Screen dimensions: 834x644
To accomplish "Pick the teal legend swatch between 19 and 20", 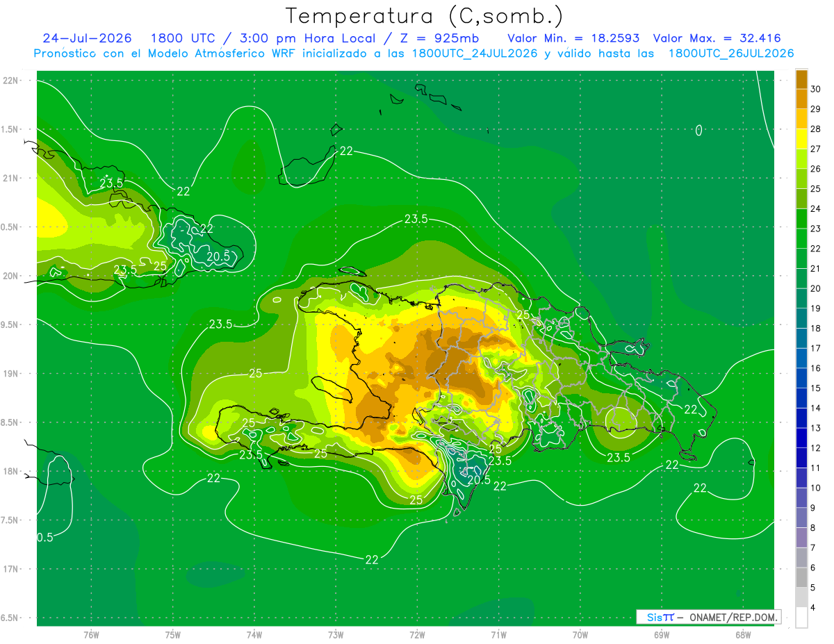I will point(801,298).
